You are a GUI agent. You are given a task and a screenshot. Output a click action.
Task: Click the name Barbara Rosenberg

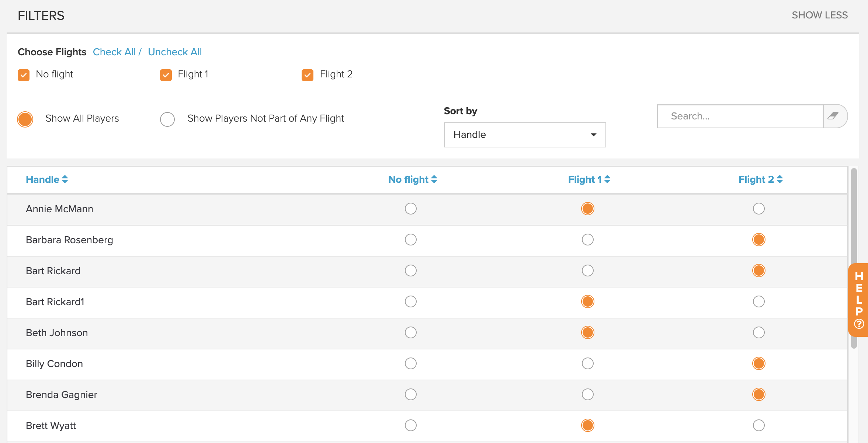click(x=69, y=240)
